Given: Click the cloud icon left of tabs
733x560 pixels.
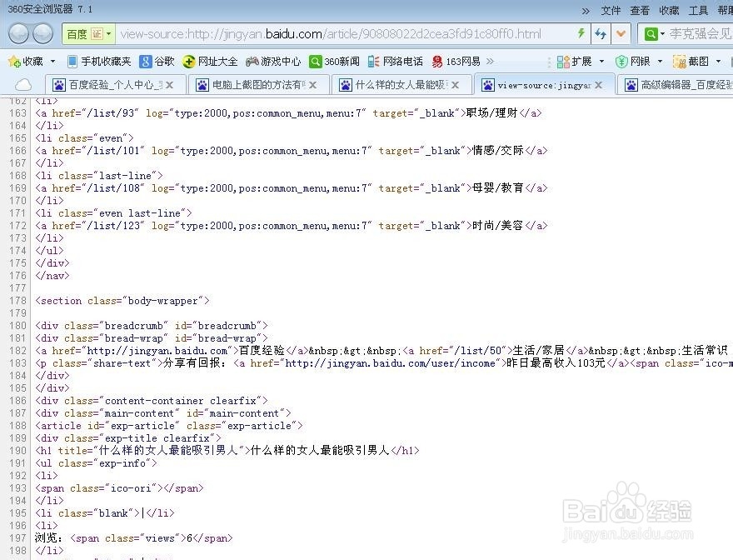Looking at the screenshot, I should [23, 85].
